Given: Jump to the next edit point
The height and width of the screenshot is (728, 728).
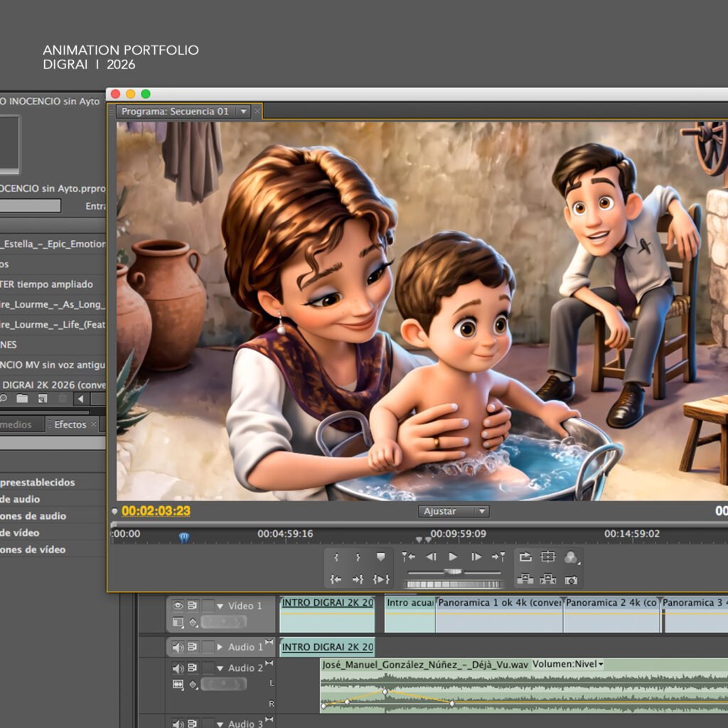Looking at the screenshot, I should pyautogui.click(x=498, y=556).
